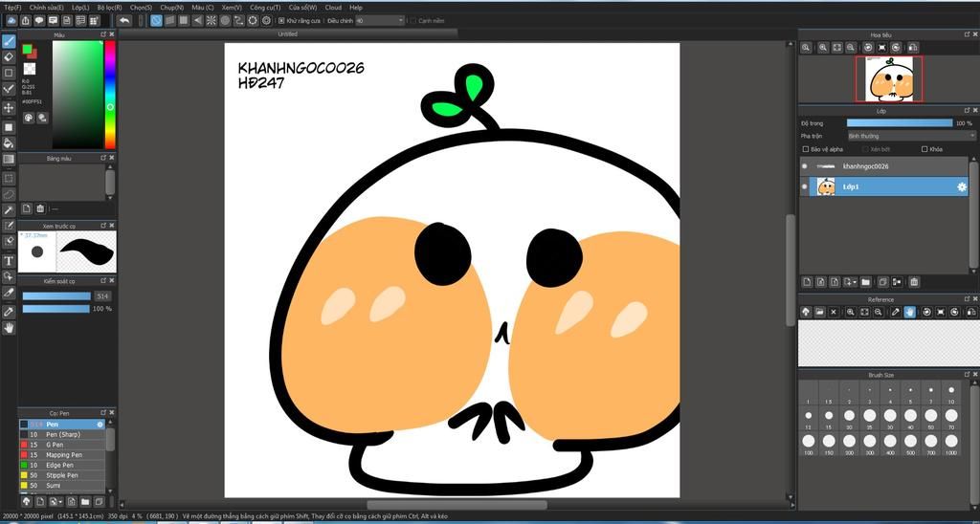Viewport: 980px width, 524px height.
Task: Select the Edge Pen brush
Action: click(x=62, y=466)
